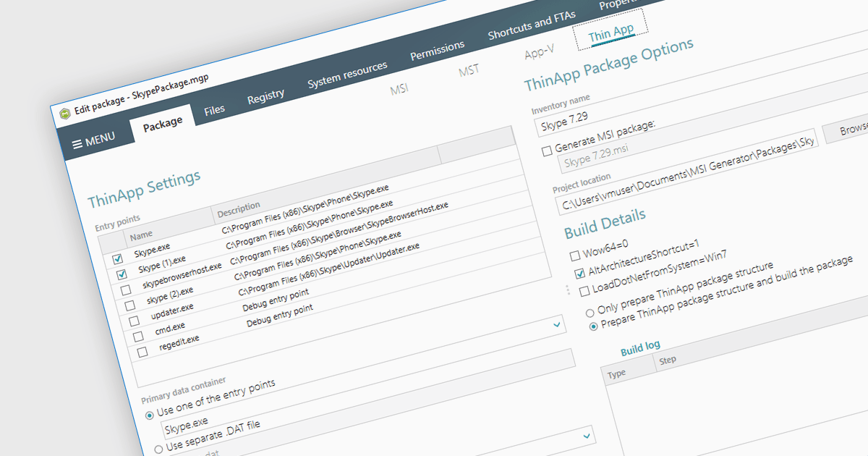Select Use separate .DAT file option
The width and height of the screenshot is (868, 456).
(158, 449)
